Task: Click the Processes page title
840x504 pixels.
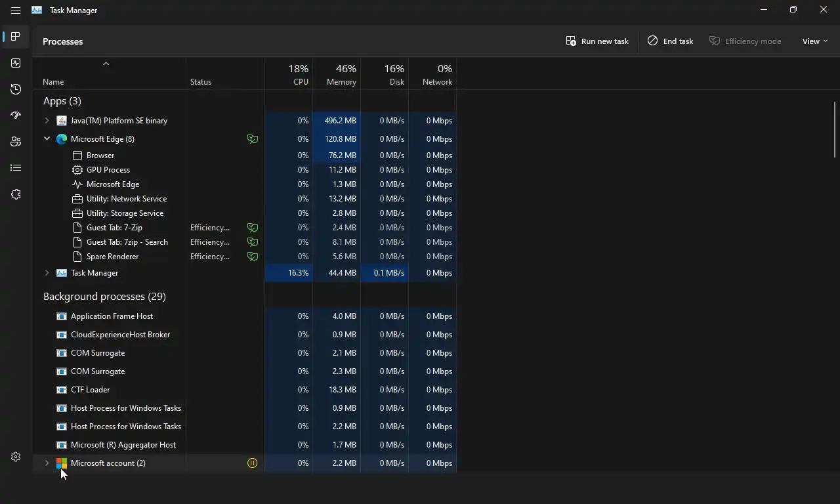Action: tap(63, 41)
